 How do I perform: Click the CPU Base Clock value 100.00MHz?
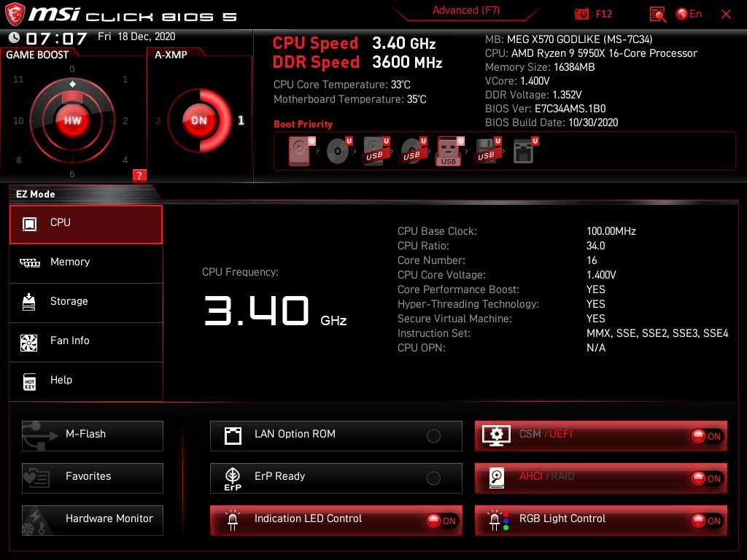point(611,231)
